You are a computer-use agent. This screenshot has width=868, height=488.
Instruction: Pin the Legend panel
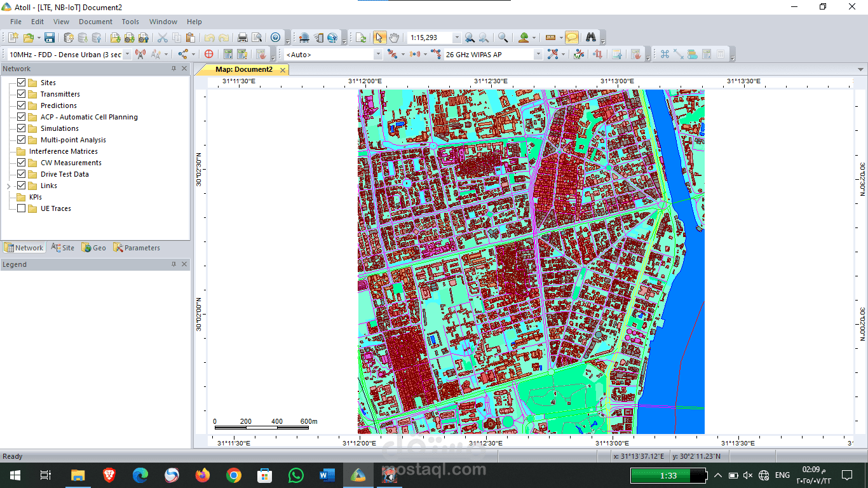[173, 264]
